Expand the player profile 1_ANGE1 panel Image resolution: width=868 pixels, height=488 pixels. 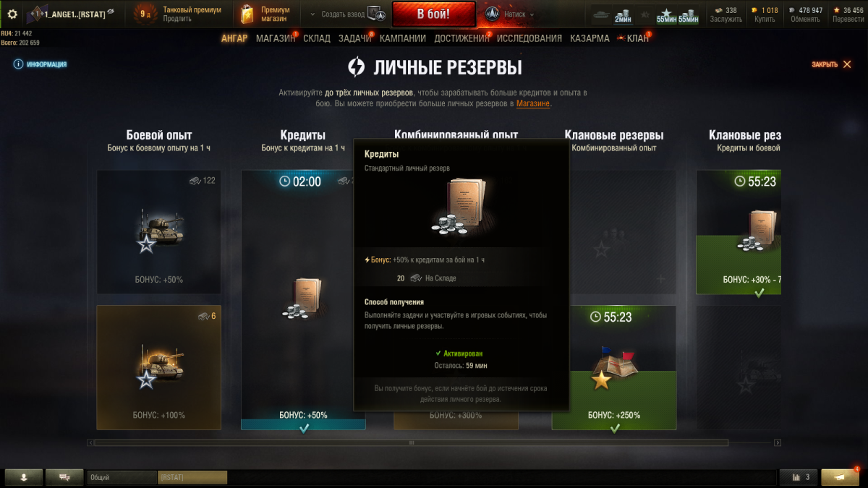70,14
